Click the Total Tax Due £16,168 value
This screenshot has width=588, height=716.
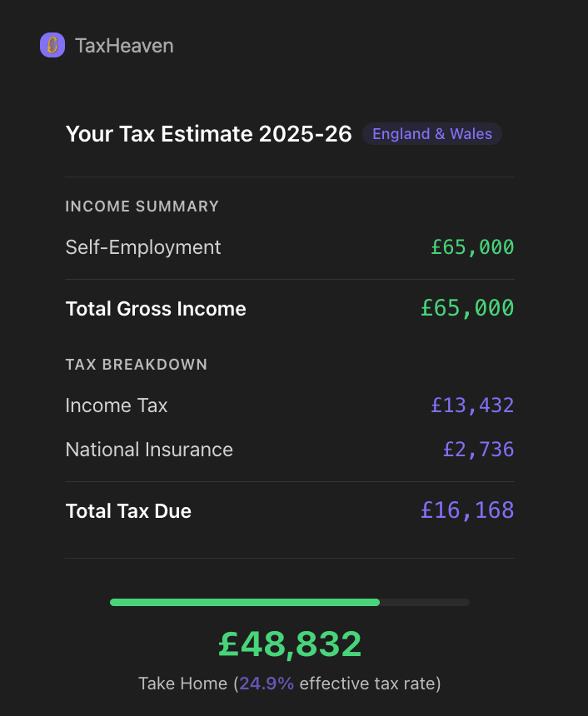pyautogui.click(x=467, y=510)
